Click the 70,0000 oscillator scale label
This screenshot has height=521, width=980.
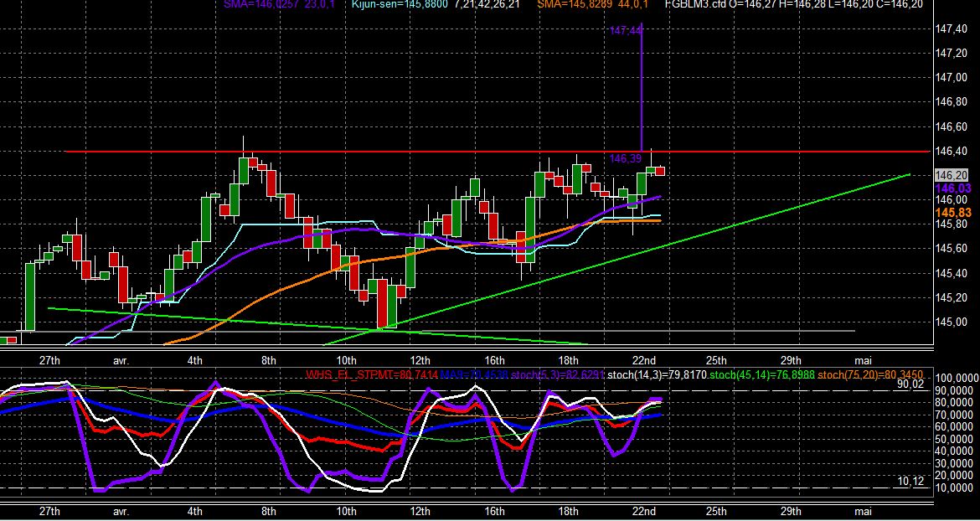(x=954, y=415)
